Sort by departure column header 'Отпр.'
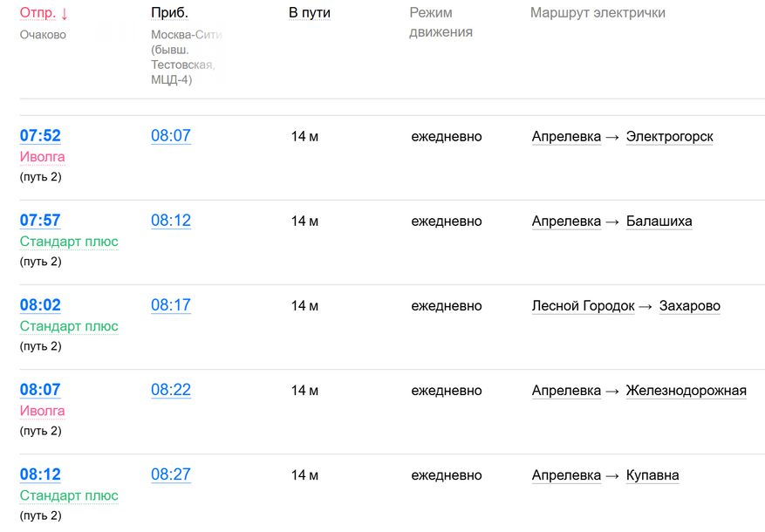Viewport: 765px width, 532px height. point(38,13)
